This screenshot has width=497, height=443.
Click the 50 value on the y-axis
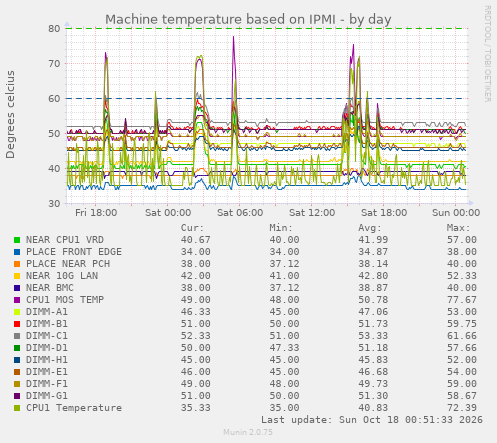tap(54, 134)
